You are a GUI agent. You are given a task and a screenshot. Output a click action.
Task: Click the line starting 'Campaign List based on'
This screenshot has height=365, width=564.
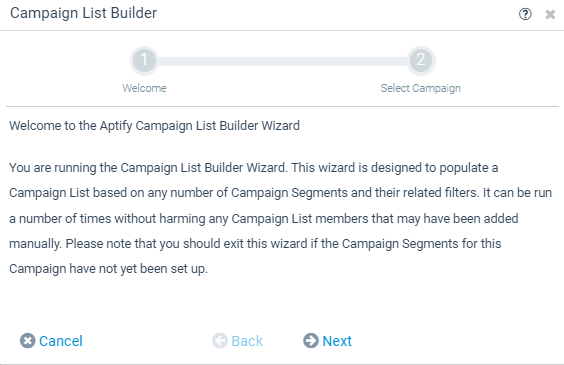(281, 193)
